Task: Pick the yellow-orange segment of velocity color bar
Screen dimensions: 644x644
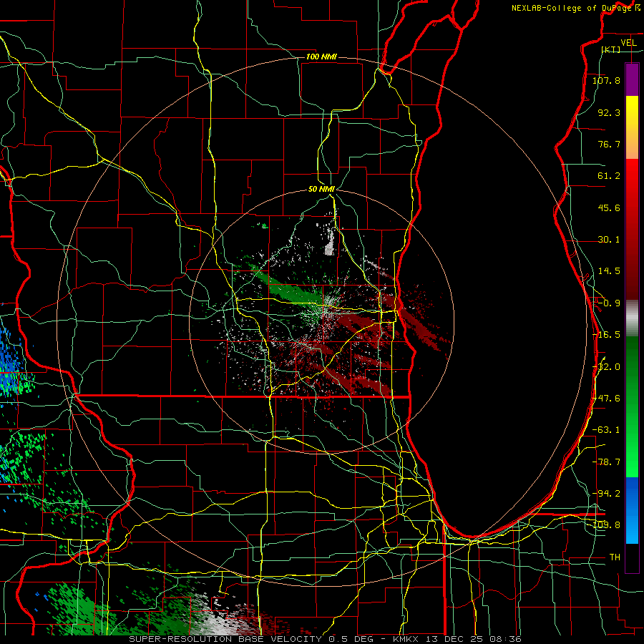Action: click(632, 127)
